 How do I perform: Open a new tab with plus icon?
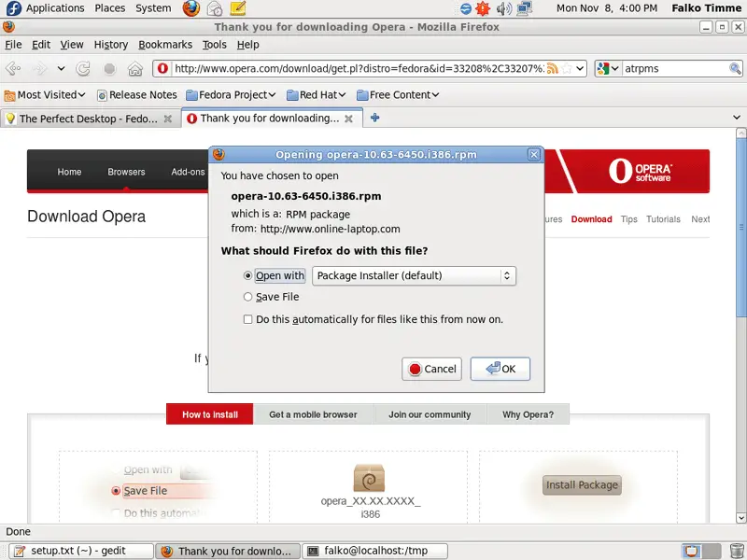375,118
